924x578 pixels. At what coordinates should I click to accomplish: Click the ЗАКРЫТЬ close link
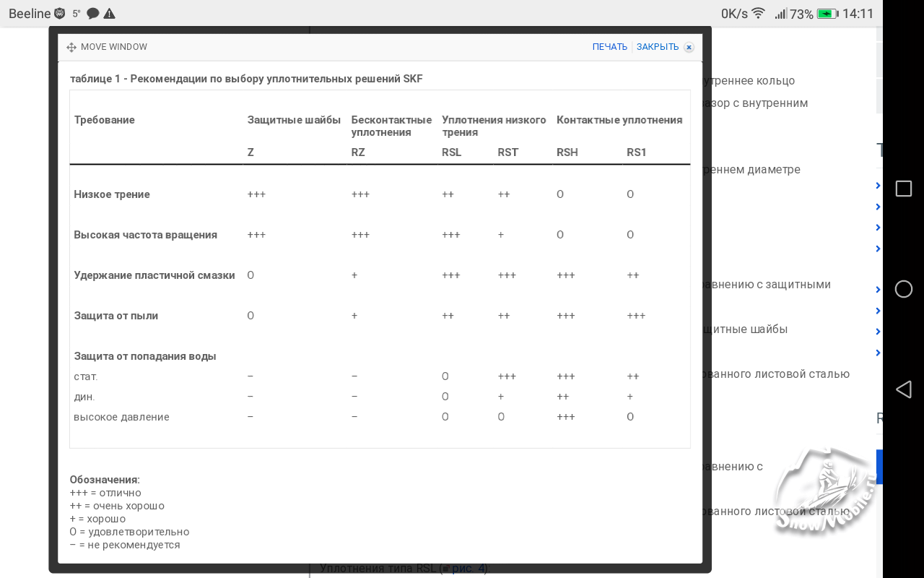click(658, 47)
